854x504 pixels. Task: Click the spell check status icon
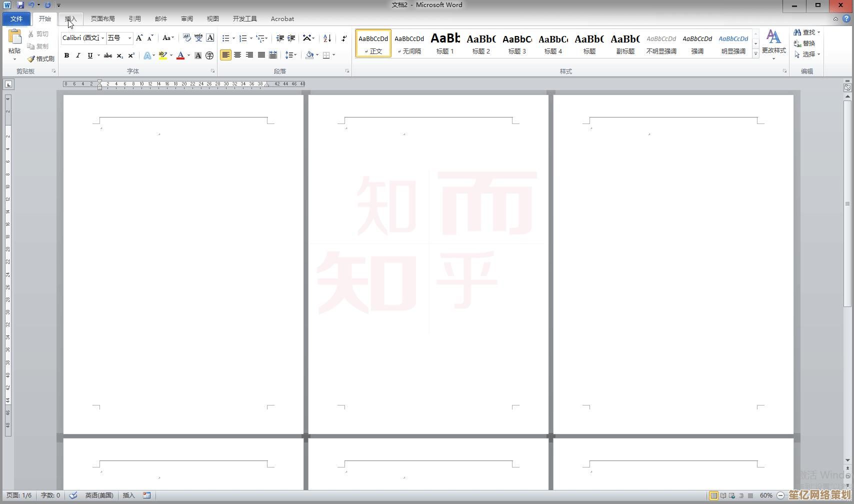(x=73, y=495)
